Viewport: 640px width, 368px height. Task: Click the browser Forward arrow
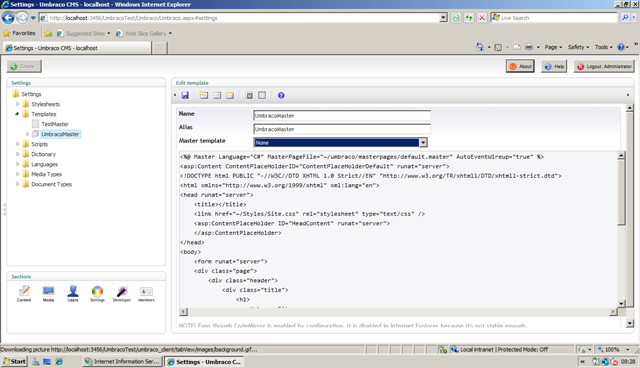click(x=22, y=18)
